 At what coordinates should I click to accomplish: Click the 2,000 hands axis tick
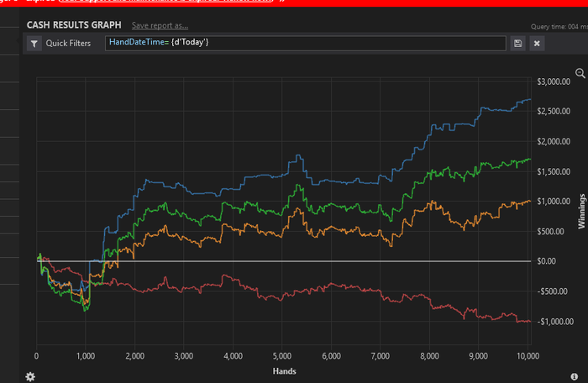[x=134, y=356]
